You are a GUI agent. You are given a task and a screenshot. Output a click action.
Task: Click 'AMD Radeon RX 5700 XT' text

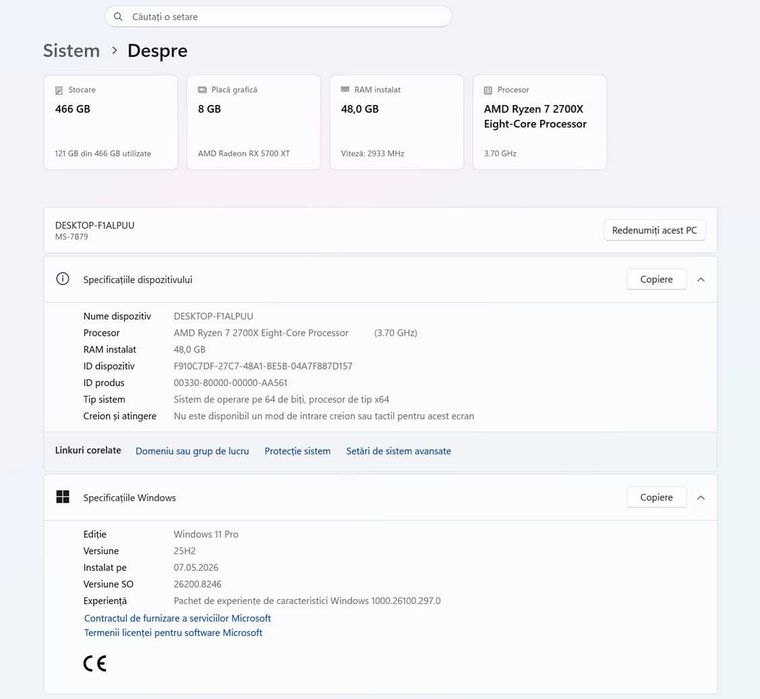coord(244,153)
